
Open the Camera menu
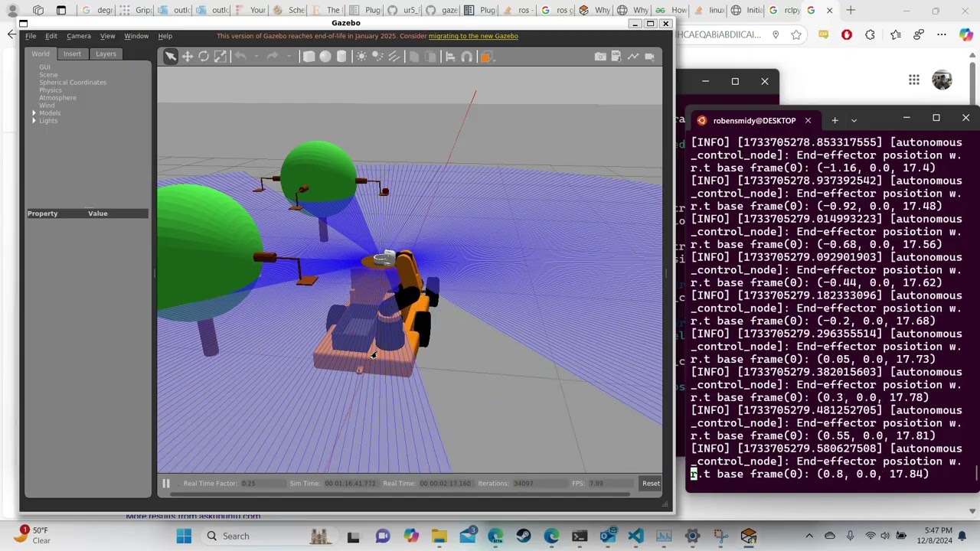coord(78,36)
